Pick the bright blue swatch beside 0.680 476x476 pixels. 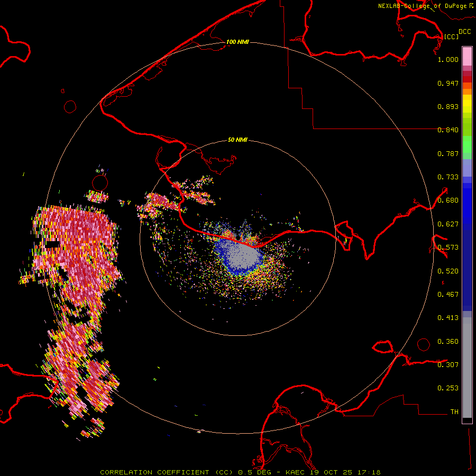point(467,204)
